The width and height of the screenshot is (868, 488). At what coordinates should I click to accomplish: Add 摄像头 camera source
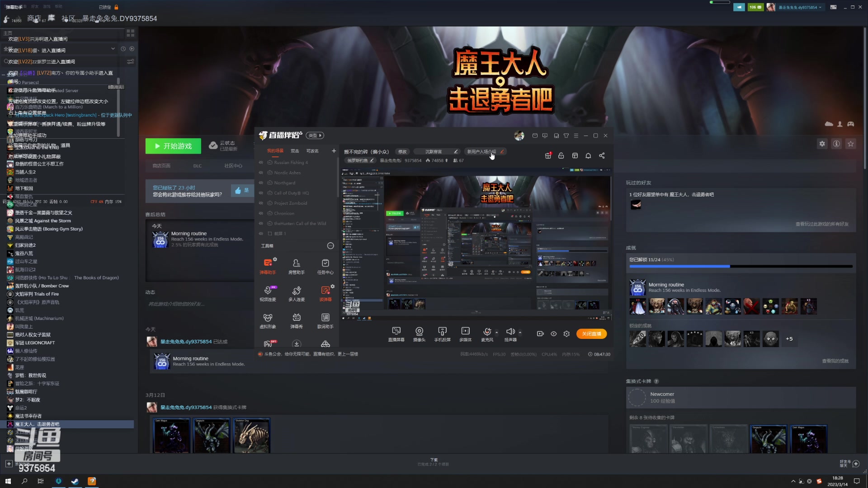point(419,334)
